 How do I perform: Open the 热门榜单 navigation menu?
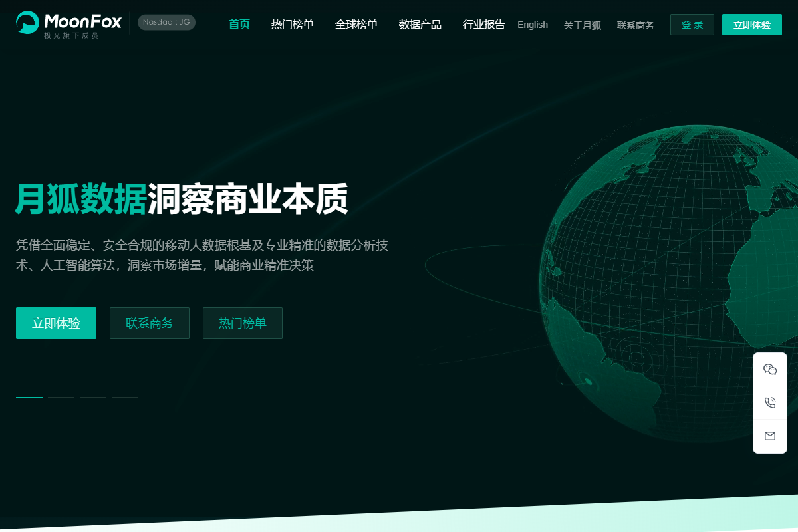point(293,25)
